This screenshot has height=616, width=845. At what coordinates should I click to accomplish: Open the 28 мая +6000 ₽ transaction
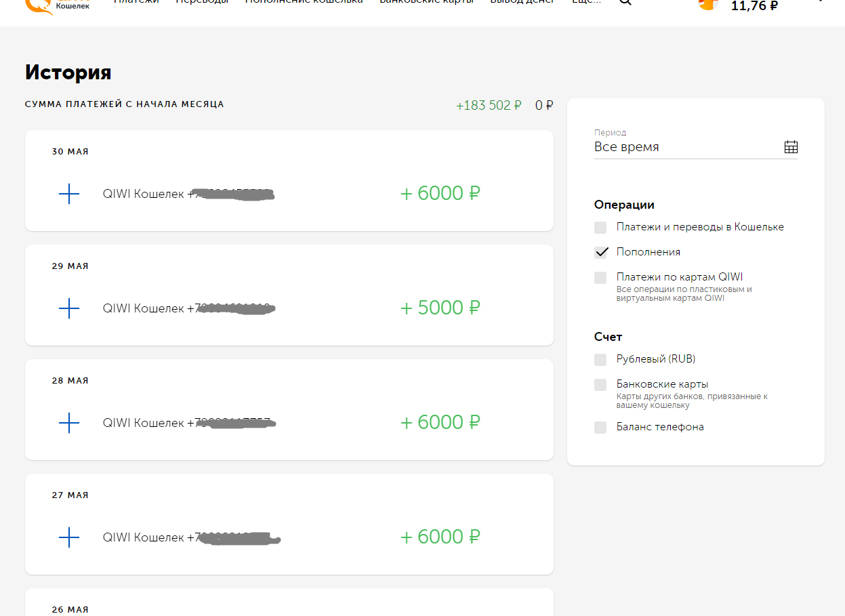coord(289,410)
